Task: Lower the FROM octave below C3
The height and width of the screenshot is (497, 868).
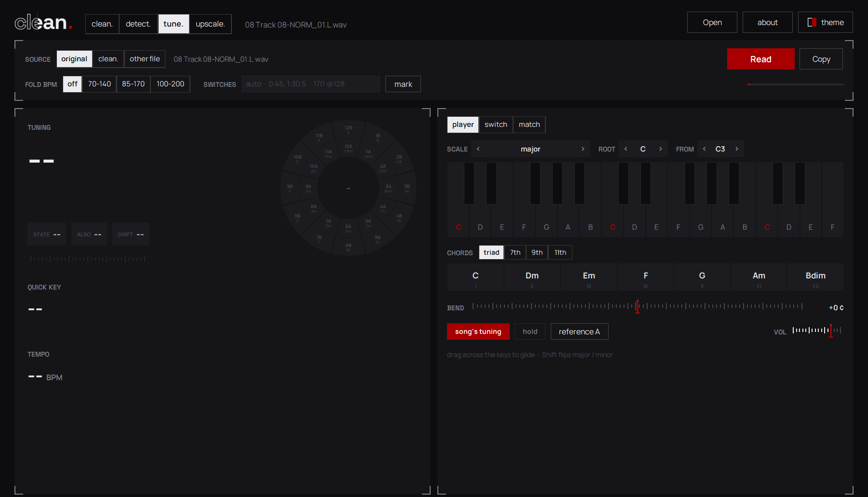Action: pyautogui.click(x=705, y=149)
